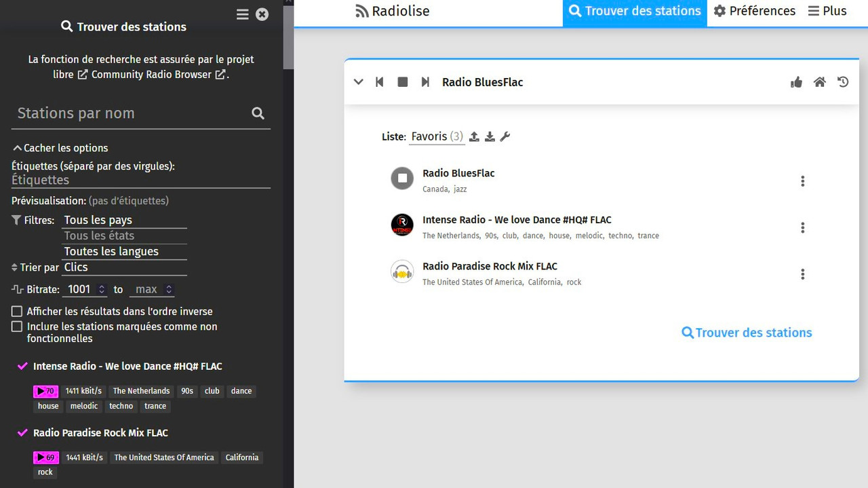Open options menu for Radio BluesFlac
The image size is (868, 488).
click(x=803, y=181)
